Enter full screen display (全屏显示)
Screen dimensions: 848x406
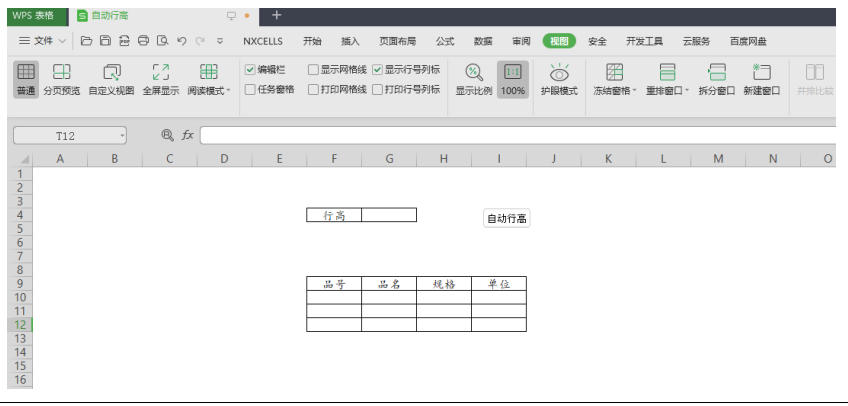160,78
